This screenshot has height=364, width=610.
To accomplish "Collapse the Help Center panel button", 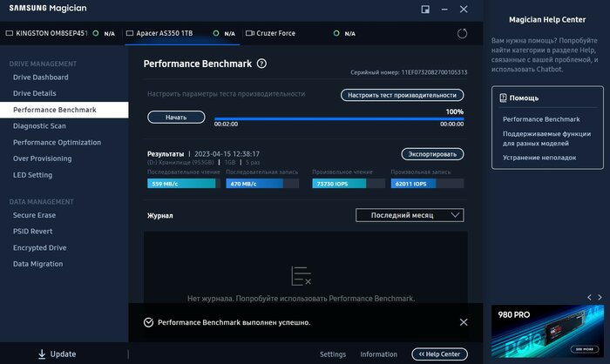I will tap(439, 354).
